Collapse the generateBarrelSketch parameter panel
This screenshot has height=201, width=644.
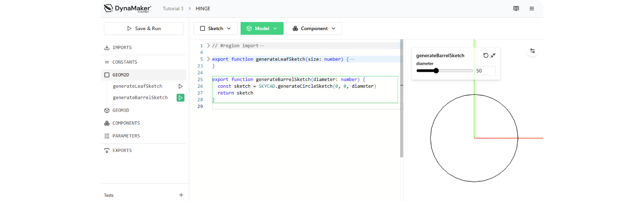click(x=493, y=55)
